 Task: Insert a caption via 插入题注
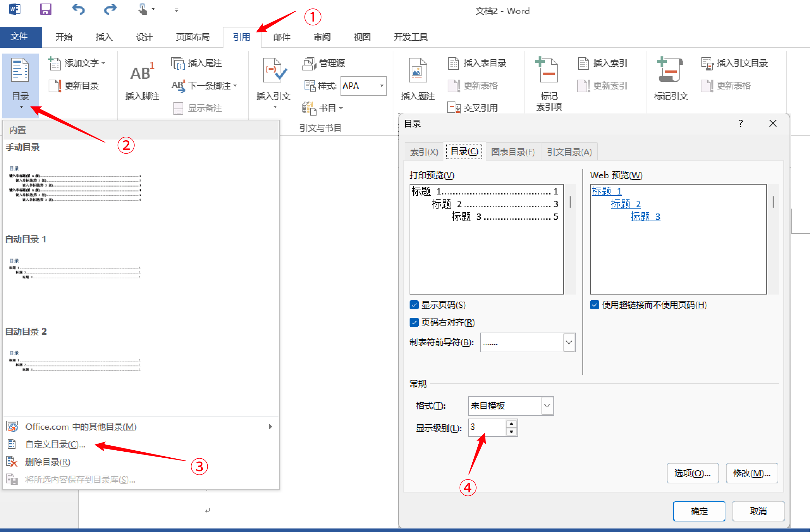pyautogui.click(x=417, y=81)
